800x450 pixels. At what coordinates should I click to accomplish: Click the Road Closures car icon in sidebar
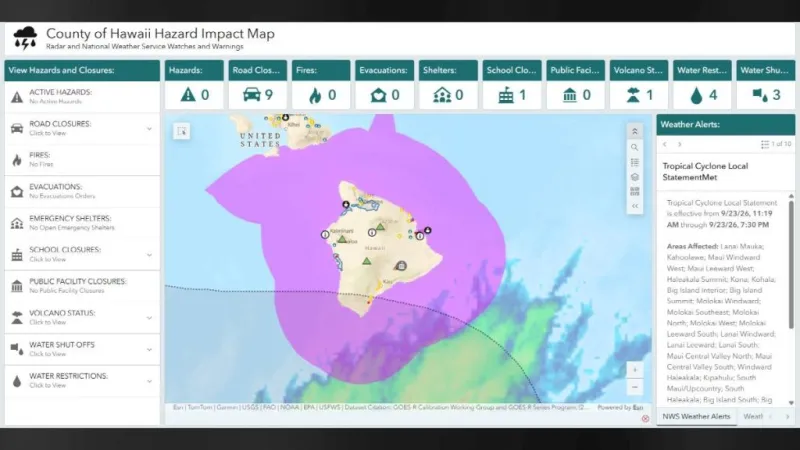pyautogui.click(x=17, y=128)
